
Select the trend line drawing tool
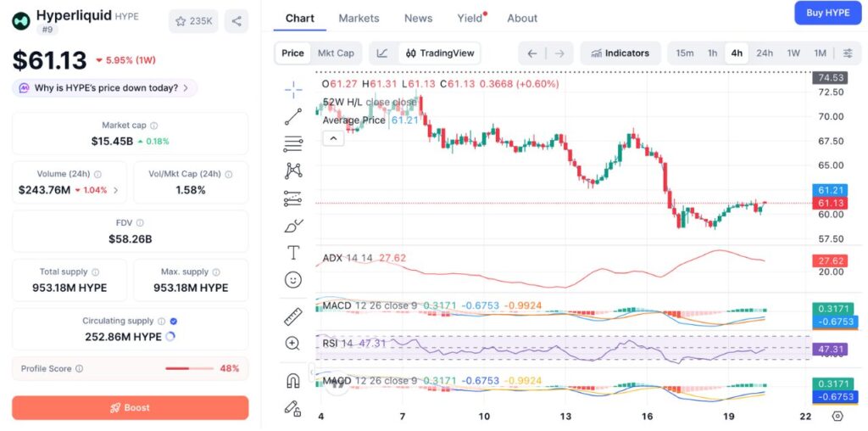point(293,116)
